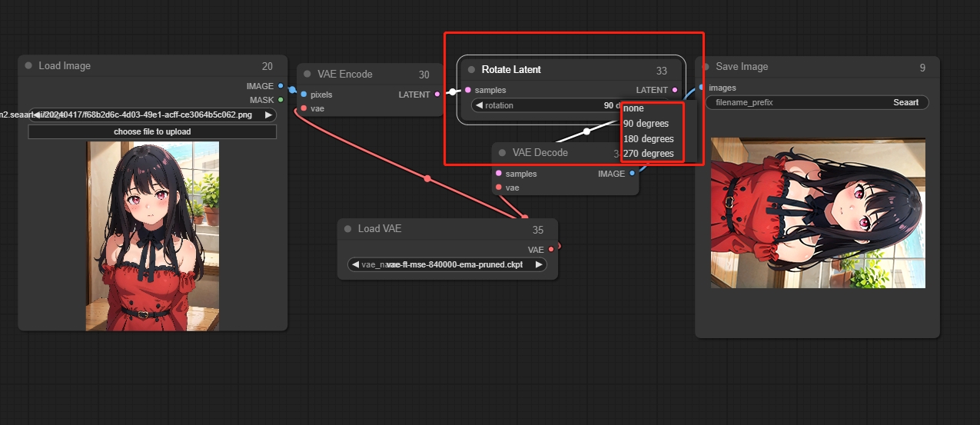Click the next arrow on the vae_name selector
This screenshot has height=425, width=980.
coord(539,264)
